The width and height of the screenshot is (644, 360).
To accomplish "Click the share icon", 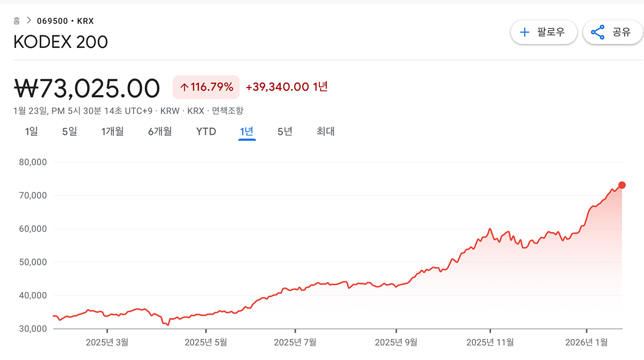I will pyautogui.click(x=597, y=32).
